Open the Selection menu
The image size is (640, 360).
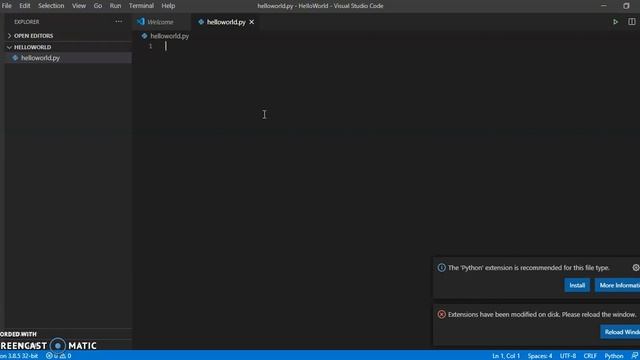click(x=51, y=6)
